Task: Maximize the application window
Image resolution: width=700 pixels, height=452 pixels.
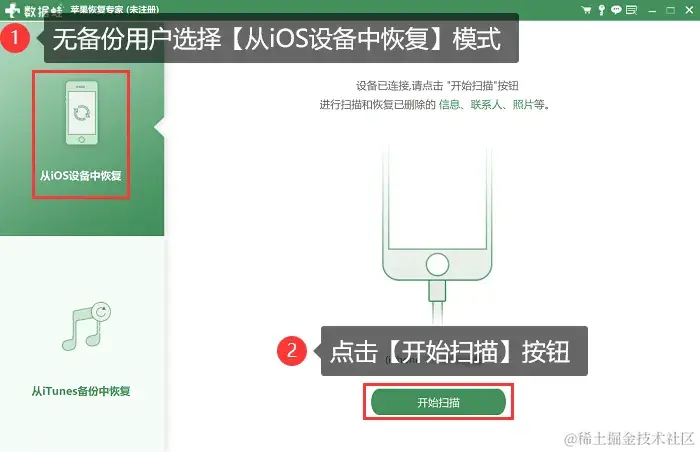Action: 670,10
